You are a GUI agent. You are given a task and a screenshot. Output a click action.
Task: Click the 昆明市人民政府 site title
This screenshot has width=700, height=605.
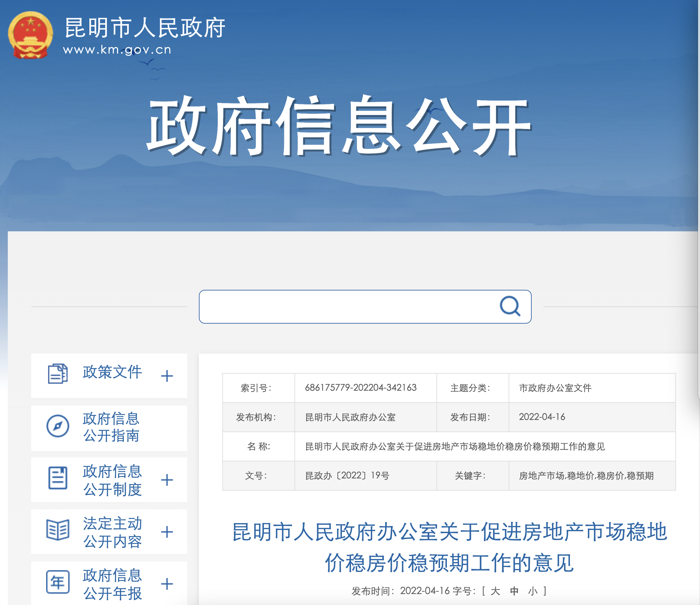(x=145, y=28)
